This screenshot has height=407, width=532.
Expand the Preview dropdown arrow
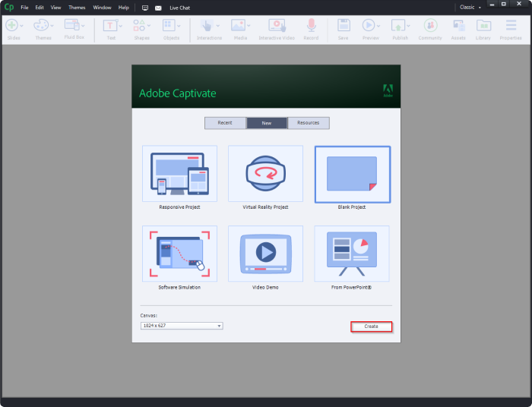pos(378,26)
